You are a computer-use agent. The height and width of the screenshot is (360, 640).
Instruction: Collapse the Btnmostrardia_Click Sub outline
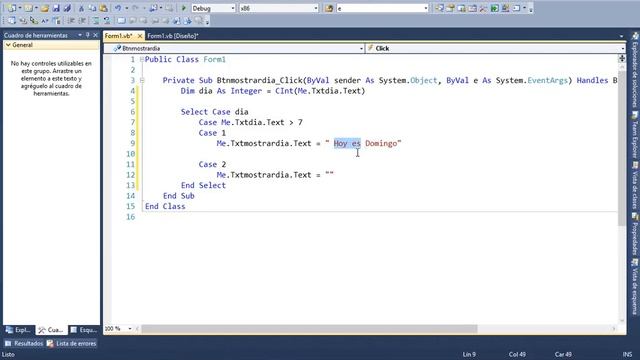pyautogui.click(x=142, y=80)
